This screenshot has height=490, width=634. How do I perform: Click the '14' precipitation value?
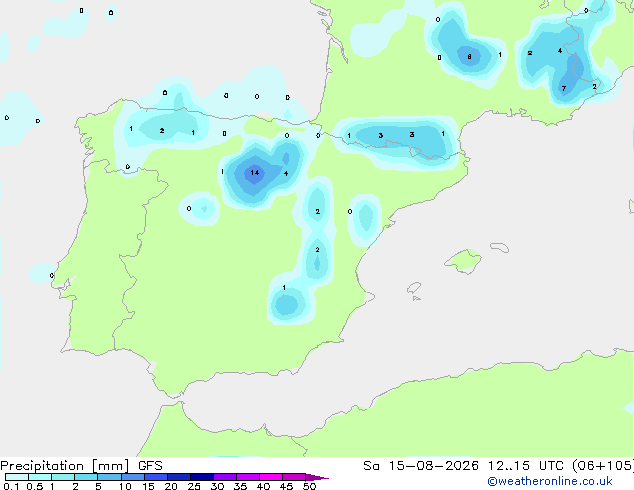[x=254, y=173]
